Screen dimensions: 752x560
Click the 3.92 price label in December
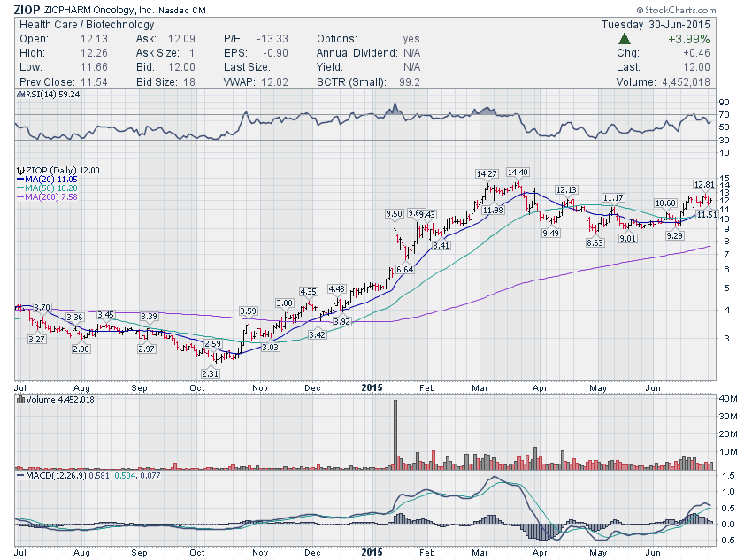coord(342,321)
